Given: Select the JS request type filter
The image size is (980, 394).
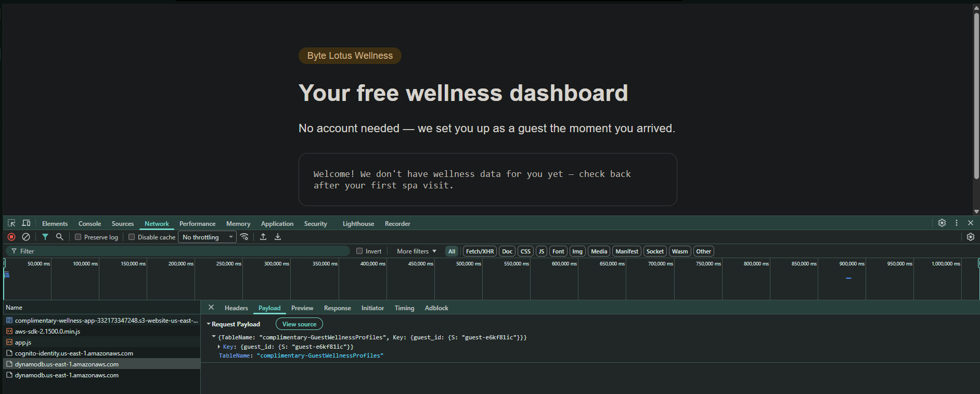Looking at the screenshot, I should (541, 251).
